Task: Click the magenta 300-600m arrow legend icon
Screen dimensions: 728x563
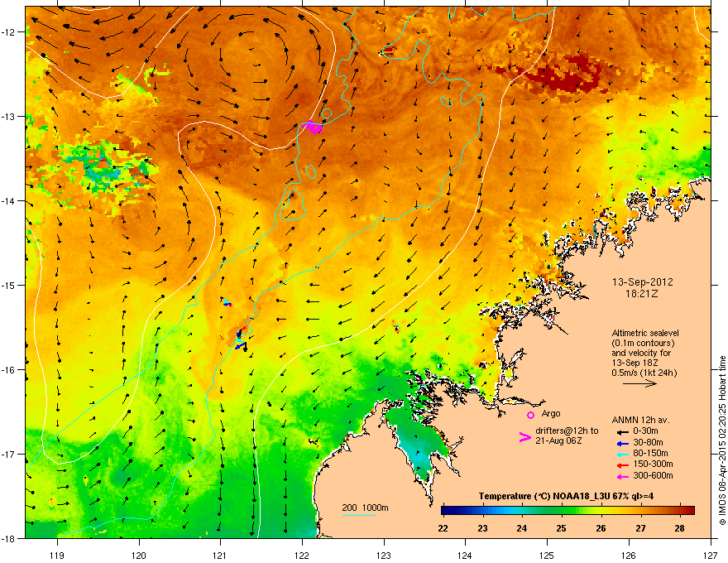Action: tap(622, 477)
